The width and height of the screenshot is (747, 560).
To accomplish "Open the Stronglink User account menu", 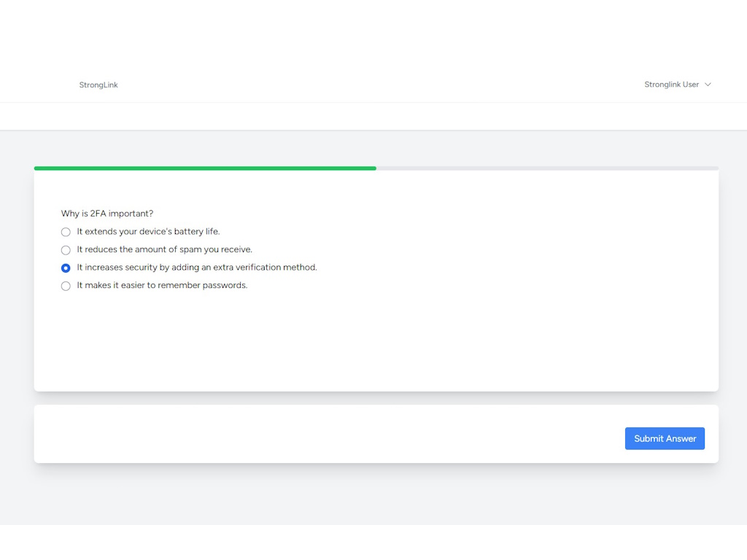I will click(671, 85).
